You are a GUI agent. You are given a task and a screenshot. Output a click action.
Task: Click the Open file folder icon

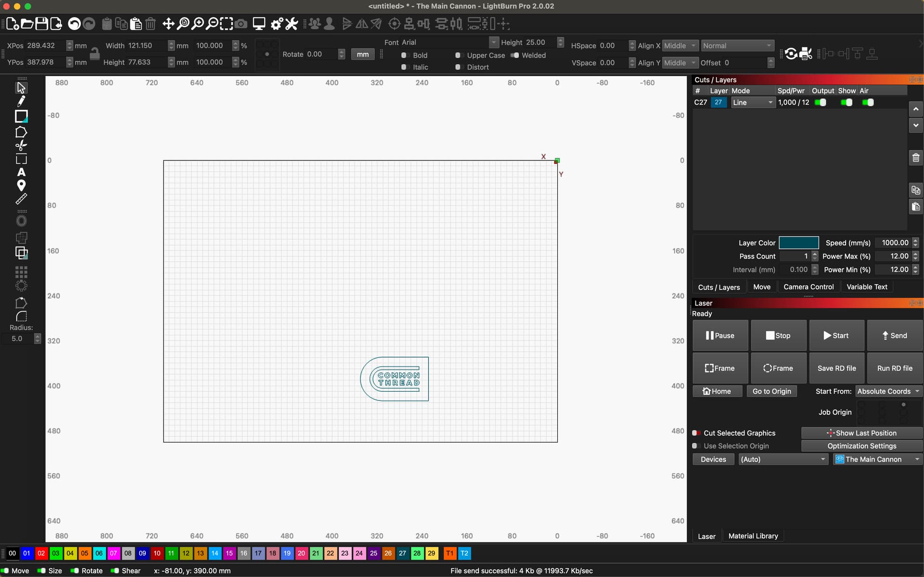[27, 24]
